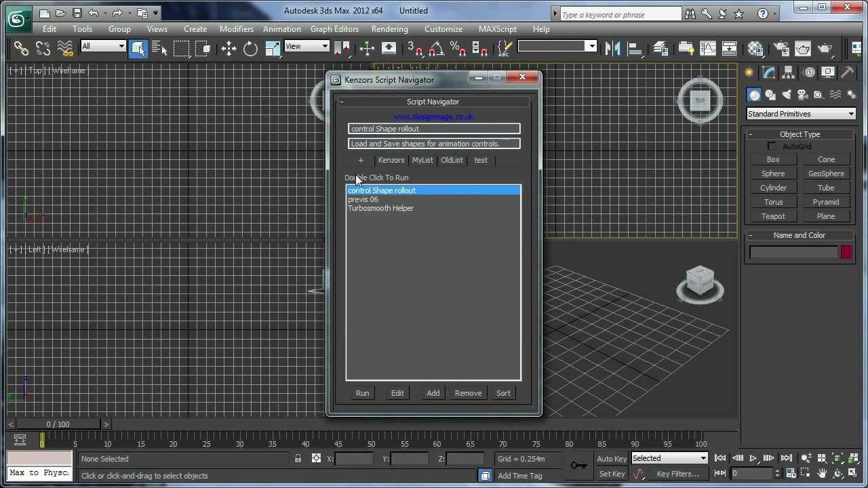Click the object color swatch
This screenshot has width=868, height=488.
click(846, 252)
